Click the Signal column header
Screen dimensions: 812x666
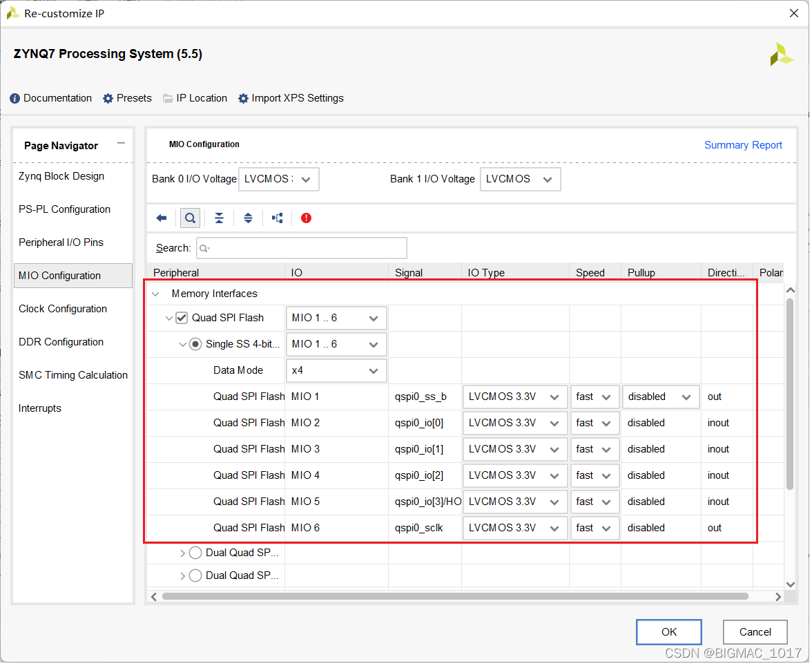click(x=426, y=273)
